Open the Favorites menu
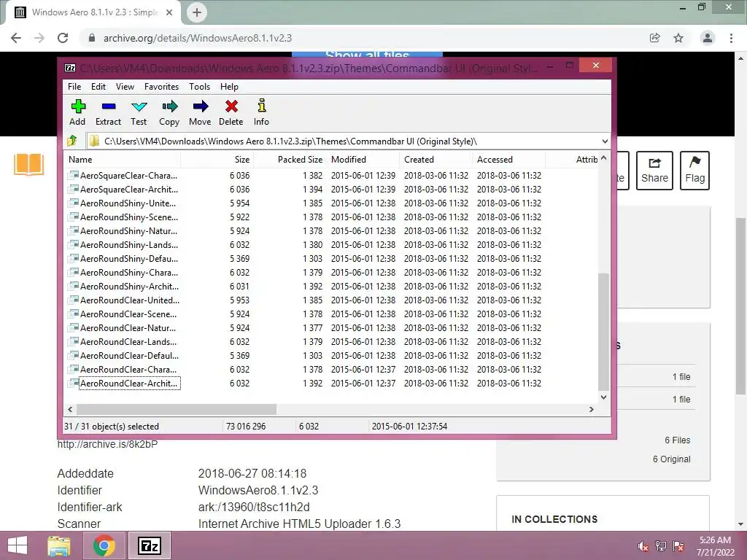This screenshot has height=560, width=747. pos(161,87)
